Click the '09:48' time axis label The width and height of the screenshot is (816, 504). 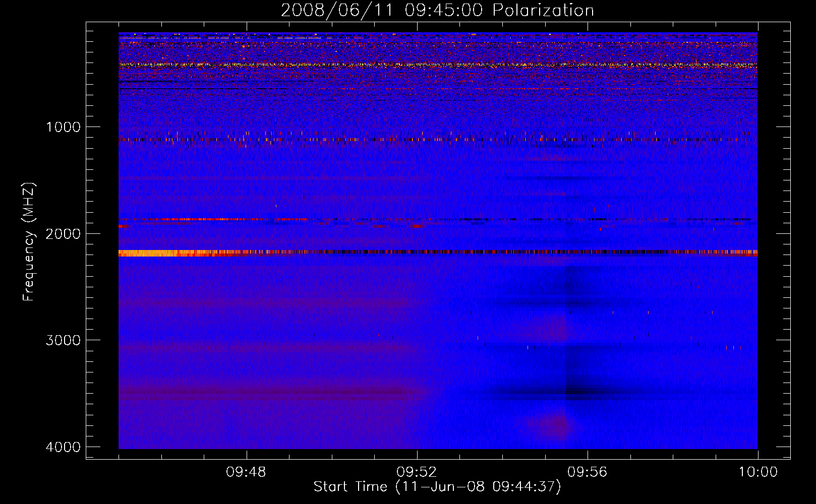pyautogui.click(x=246, y=472)
